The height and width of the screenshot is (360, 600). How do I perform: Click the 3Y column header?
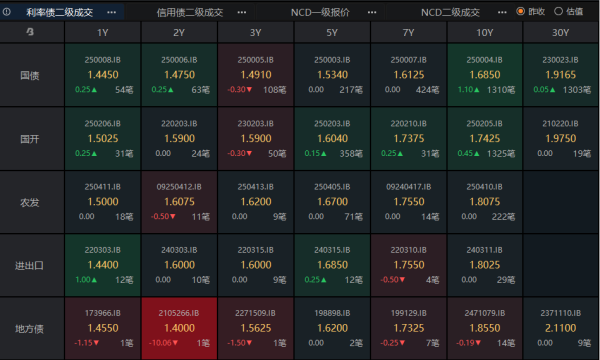coord(256,33)
